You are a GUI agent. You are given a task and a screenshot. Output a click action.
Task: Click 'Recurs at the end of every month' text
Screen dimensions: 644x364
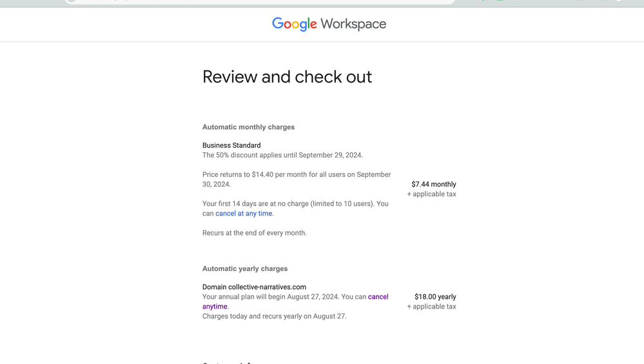click(x=254, y=233)
